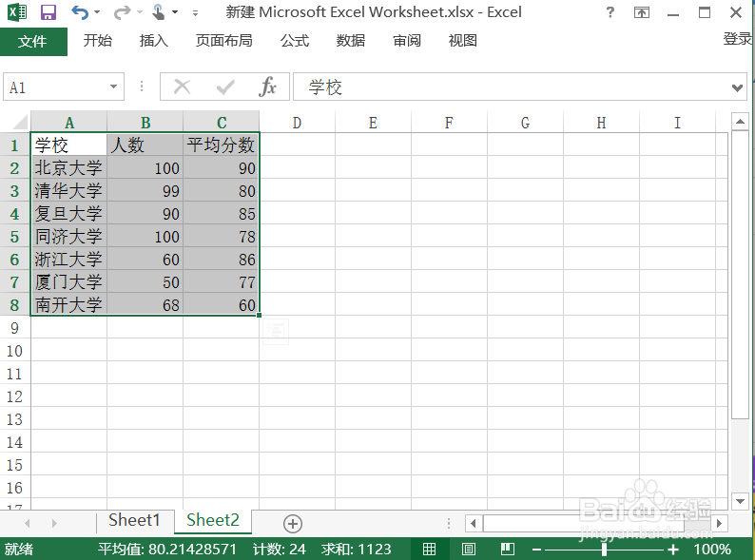This screenshot has width=755, height=560.
Task: Select column C header
Action: pos(221,123)
